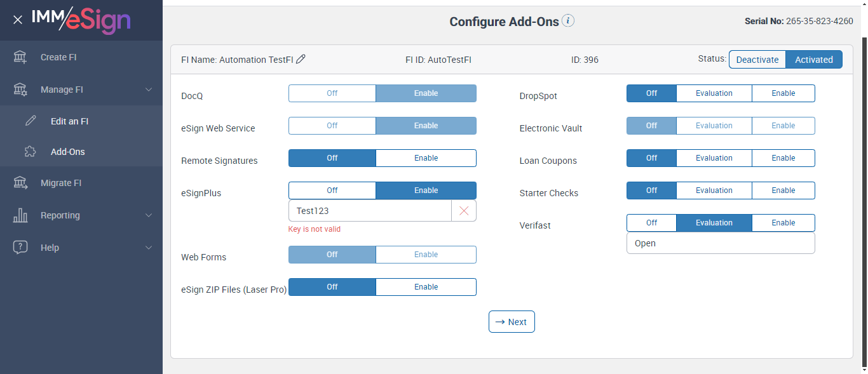Set DropSpot to Evaluation
The width and height of the screenshot is (868, 374).
tap(714, 93)
